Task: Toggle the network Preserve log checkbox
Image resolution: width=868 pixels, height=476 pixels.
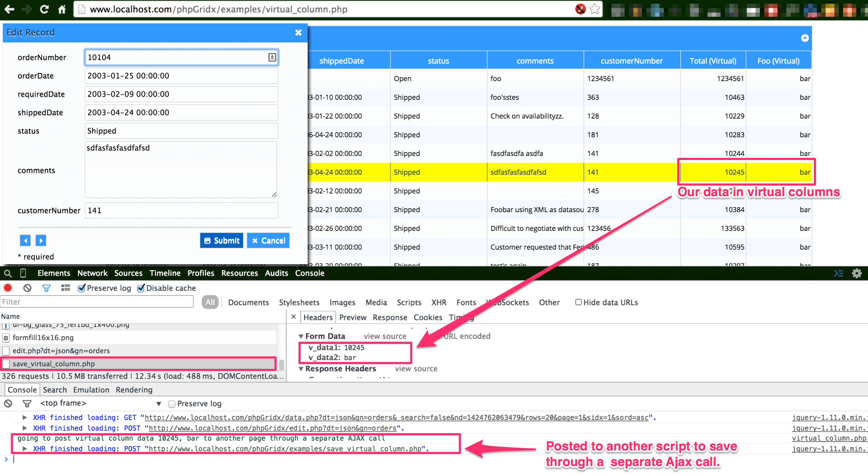Action: coord(82,288)
